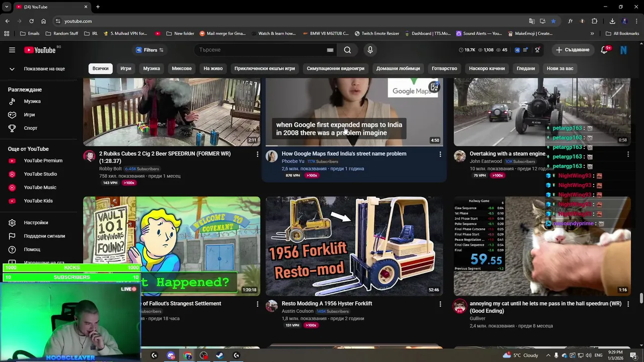Open more options for Rubiks Cubes speedrun video
Screen dimensions: 644x362
[x=257, y=154]
